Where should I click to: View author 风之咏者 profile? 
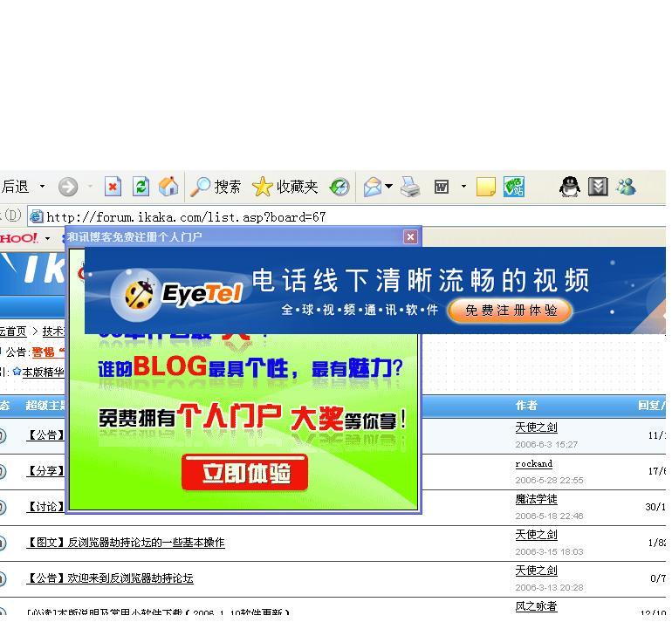[536, 605]
